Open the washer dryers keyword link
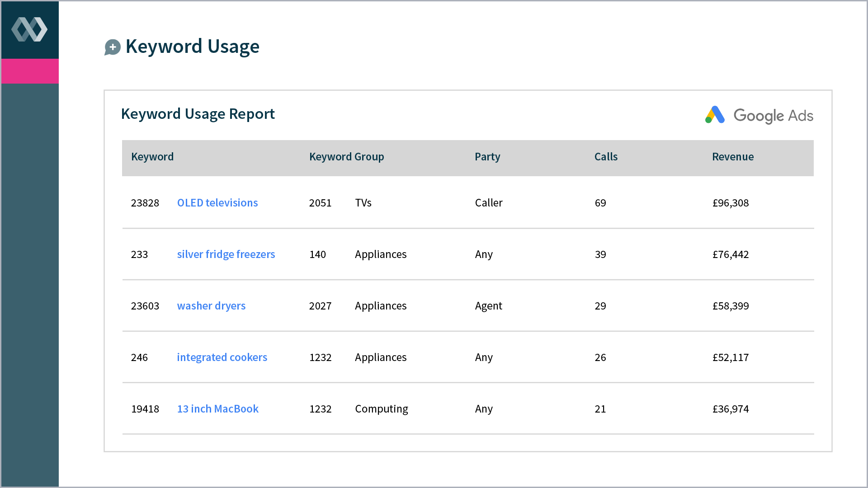 (211, 306)
